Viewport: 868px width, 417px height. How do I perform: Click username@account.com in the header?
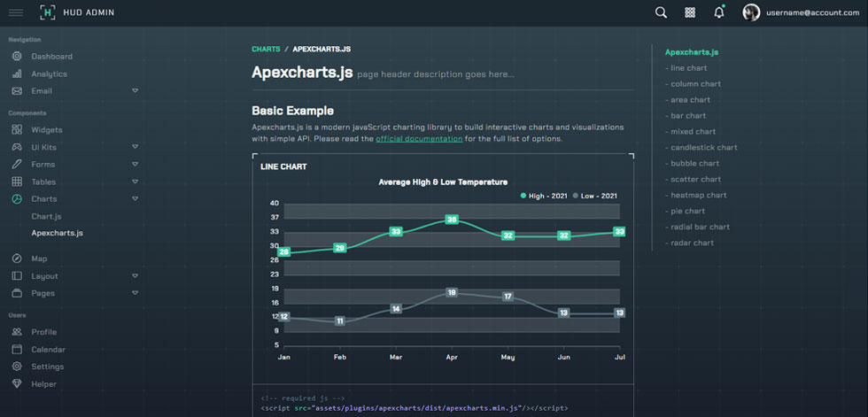(813, 12)
